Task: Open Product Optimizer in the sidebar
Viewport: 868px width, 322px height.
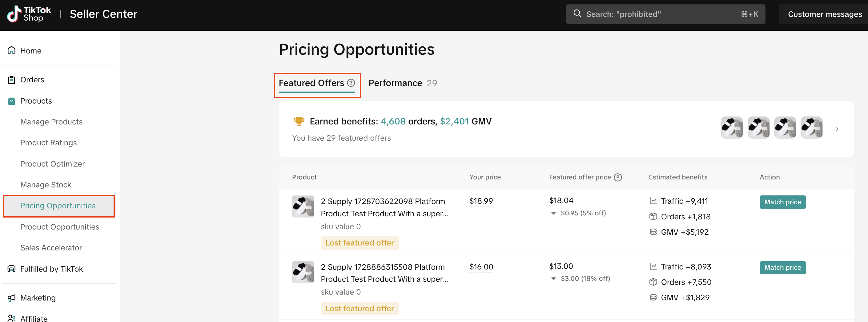Action: click(x=52, y=164)
